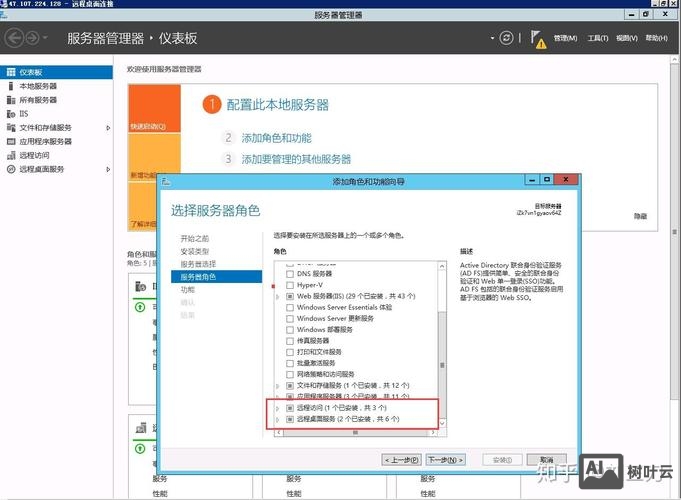The width and height of the screenshot is (681, 500).
Task: Open the dropdown arrow beside refresh icon
Action: 492,38
